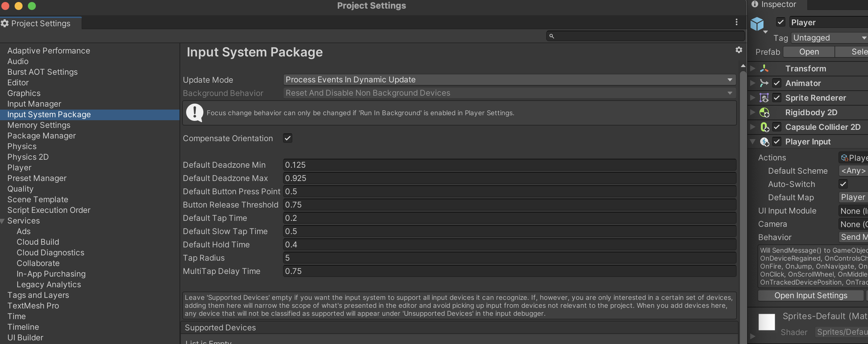Click the Project Settings search field
Screen dimensions: 868x344
tap(645, 36)
